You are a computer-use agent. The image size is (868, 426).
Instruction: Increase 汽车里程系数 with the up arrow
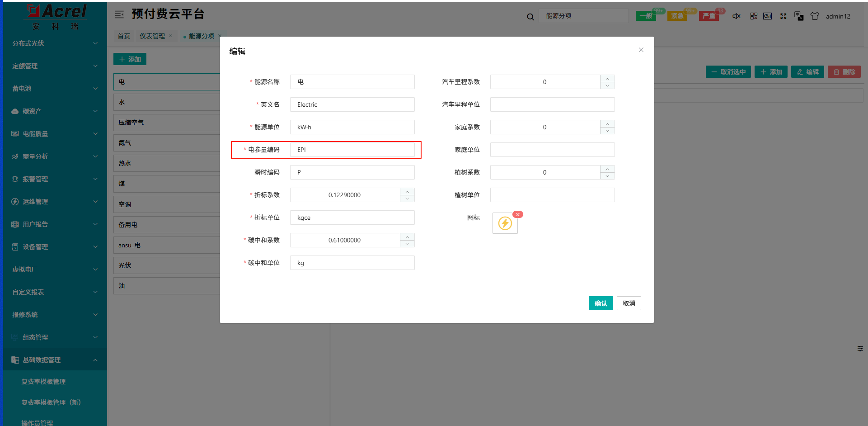(607, 79)
